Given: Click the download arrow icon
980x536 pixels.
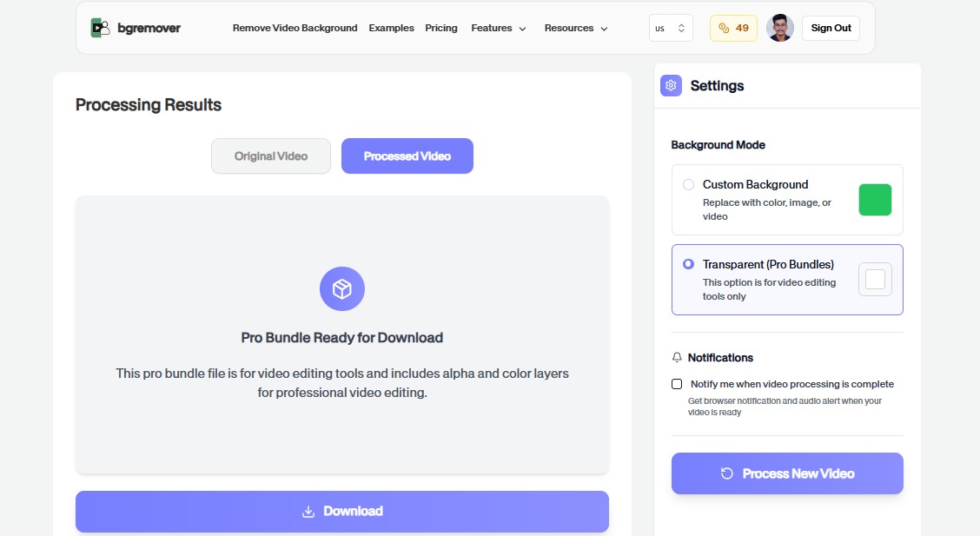Looking at the screenshot, I should (308, 512).
